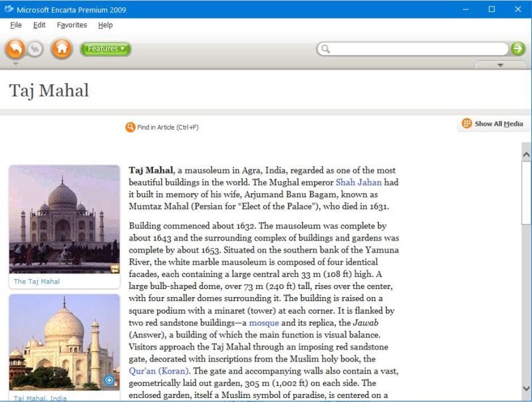Open the Help menu
Image resolution: width=532 pixels, height=402 pixels.
[105, 25]
